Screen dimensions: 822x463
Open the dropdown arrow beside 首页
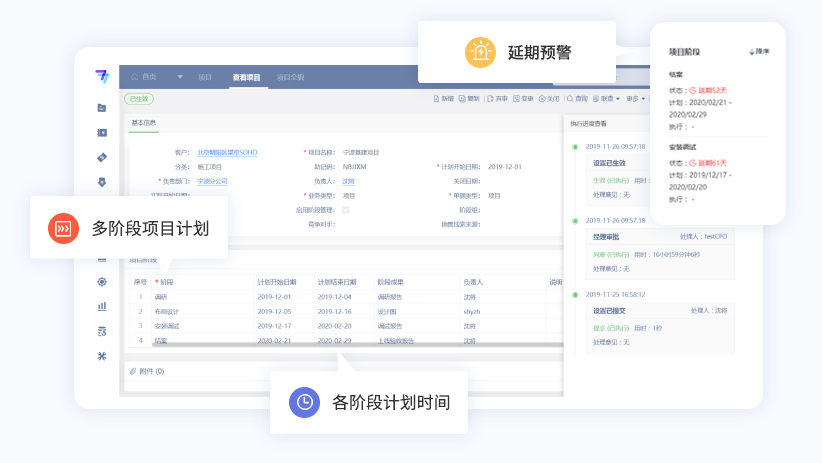pos(180,77)
